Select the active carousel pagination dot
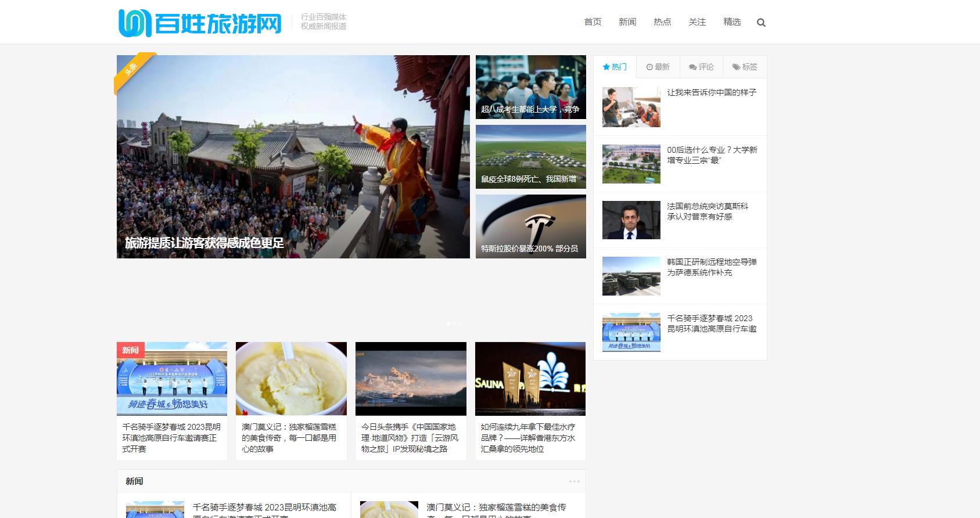The height and width of the screenshot is (518, 980). (448, 323)
